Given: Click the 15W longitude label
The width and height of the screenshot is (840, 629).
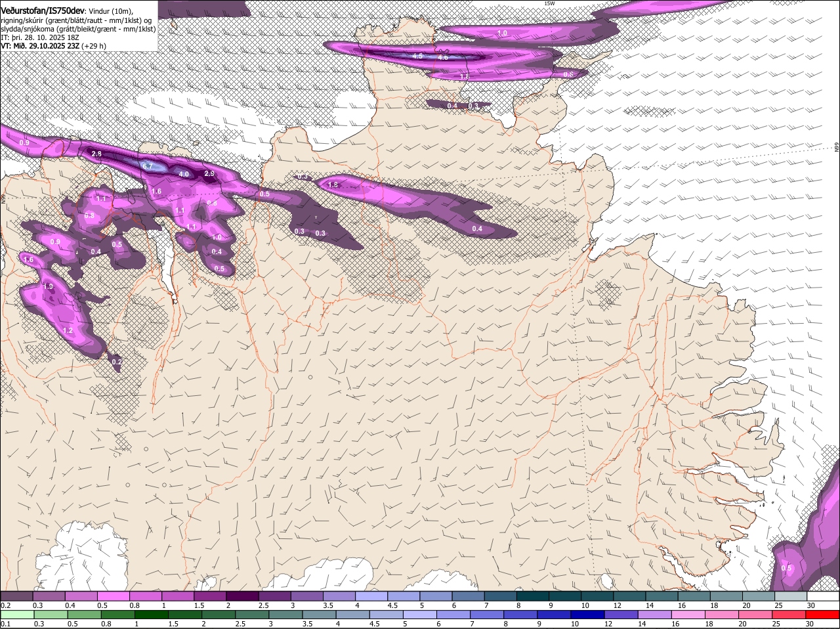Looking at the screenshot, I should [549, 3].
